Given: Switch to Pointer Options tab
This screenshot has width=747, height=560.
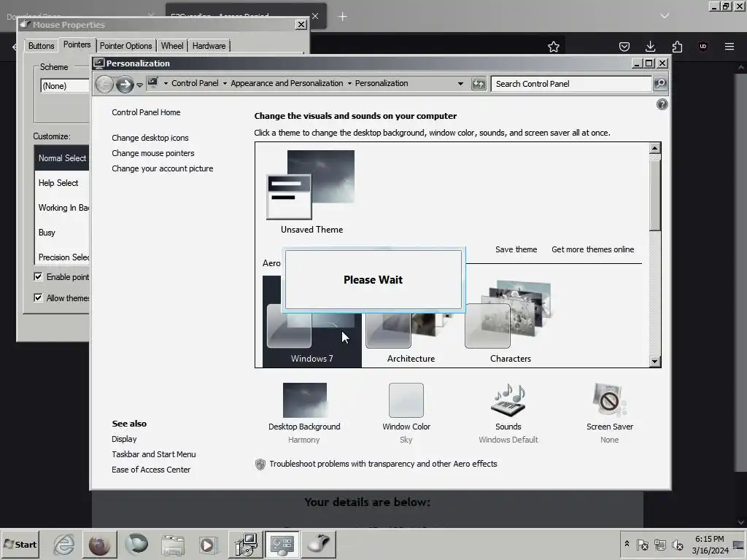Looking at the screenshot, I should [125, 46].
